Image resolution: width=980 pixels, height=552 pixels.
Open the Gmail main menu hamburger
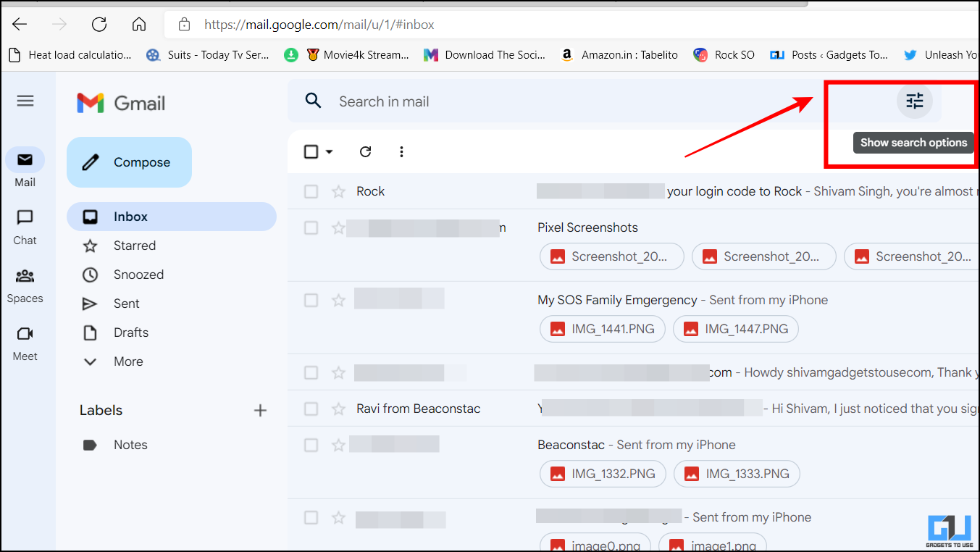pyautogui.click(x=25, y=101)
